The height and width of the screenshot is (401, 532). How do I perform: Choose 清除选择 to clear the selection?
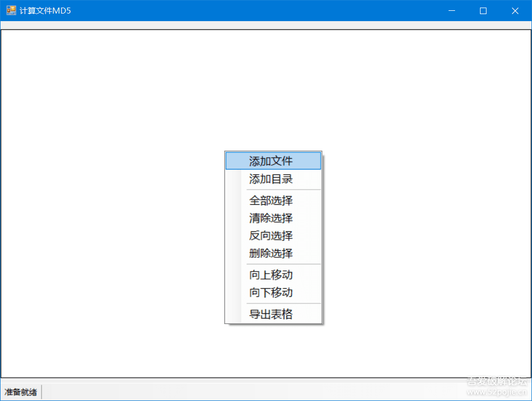(x=271, y=218)
